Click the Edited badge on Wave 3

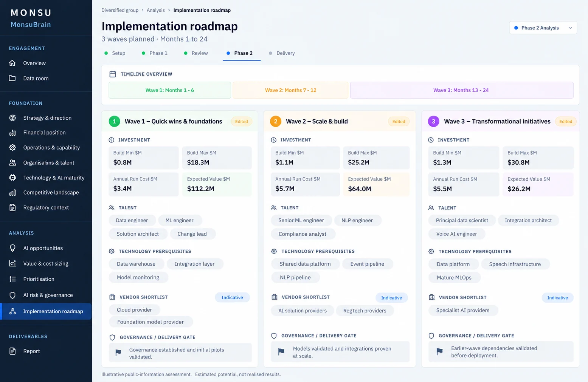coord(566,122)
